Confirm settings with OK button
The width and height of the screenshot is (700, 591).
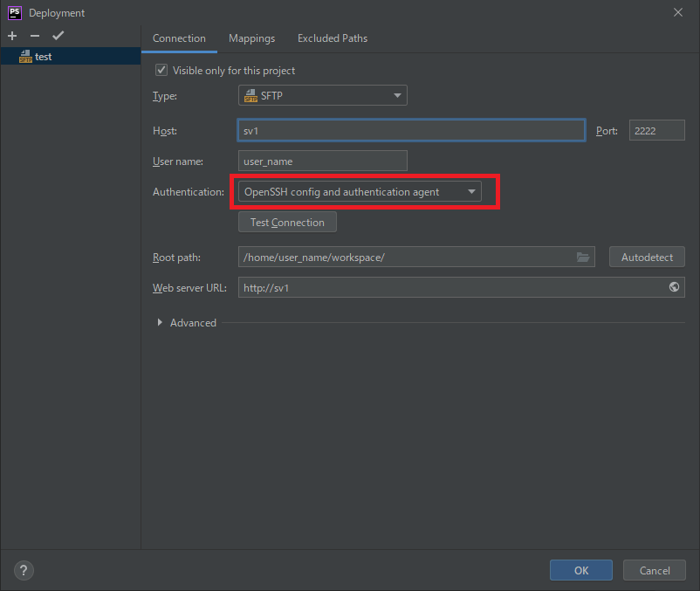(581, 570)
